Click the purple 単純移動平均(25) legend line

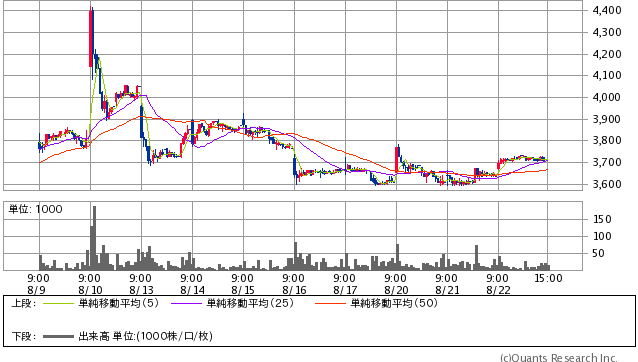pos(186,303)
